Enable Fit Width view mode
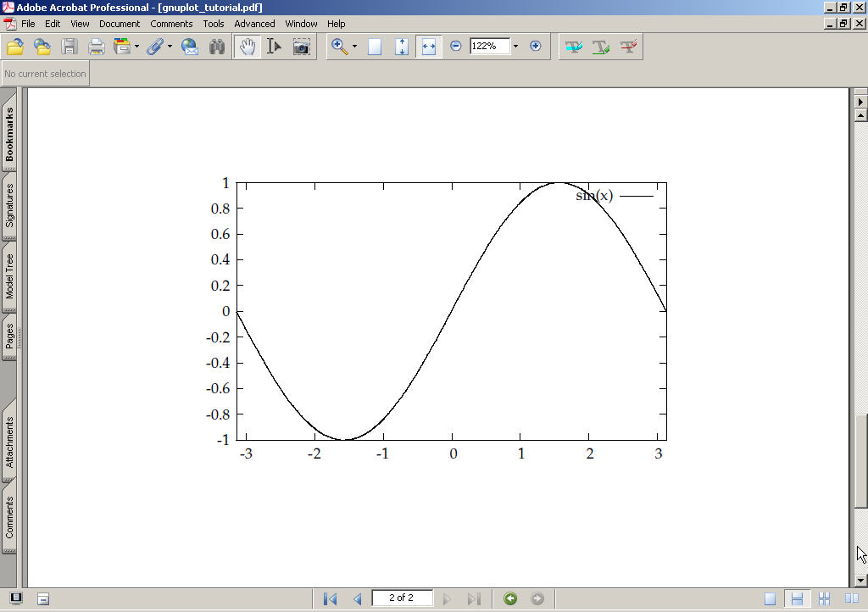Viewport: 868px width, 612px height. pyautogui.click(x=429, y=47)
